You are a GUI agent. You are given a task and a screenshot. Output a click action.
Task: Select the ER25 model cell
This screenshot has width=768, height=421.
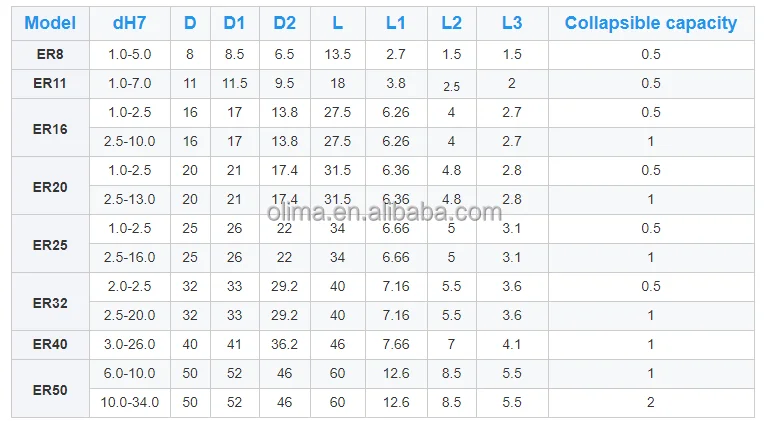click(x=49, y=243)
